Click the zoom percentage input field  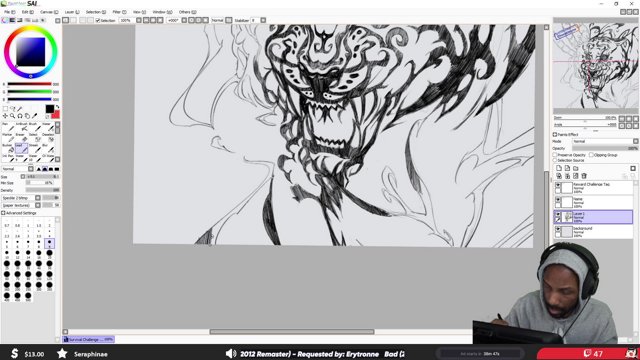(127, 20)
